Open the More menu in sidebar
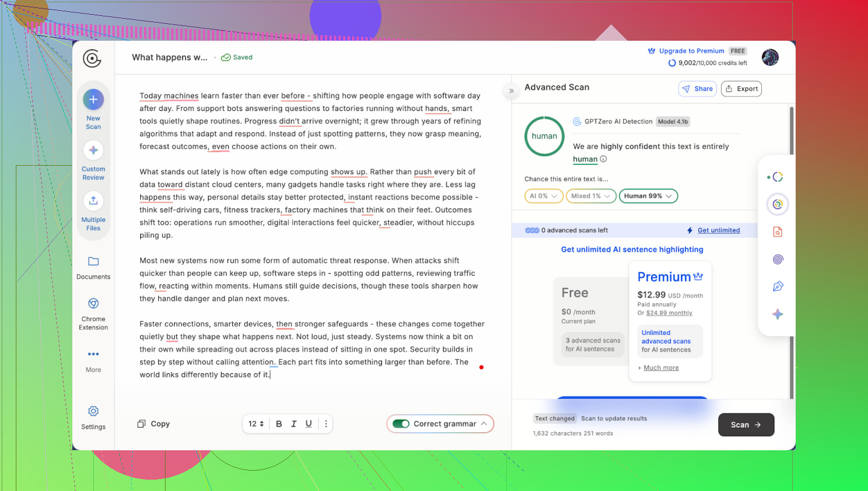The width and height of the screenshot is (868, 491). tap(93, 355)
